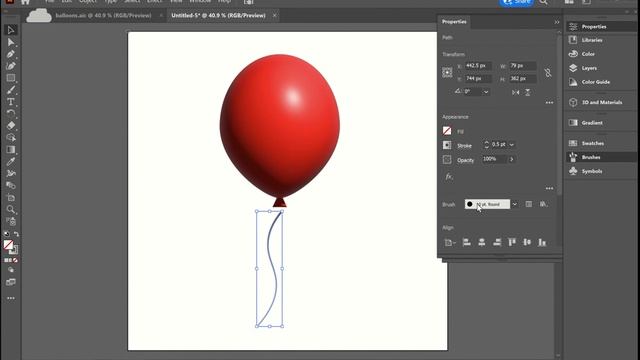Viewport: 640px width, 360px height.
Task: Open Edit Toolbar three-dots button
Action: point(11,298)
